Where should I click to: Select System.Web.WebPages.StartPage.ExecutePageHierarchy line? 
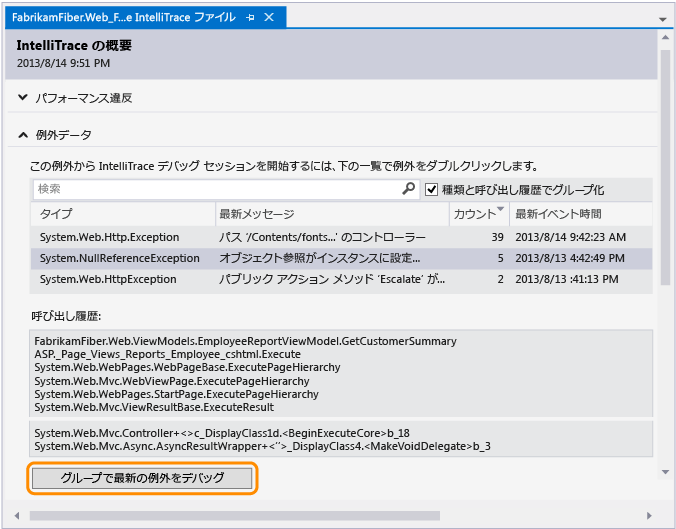point(176,394)
